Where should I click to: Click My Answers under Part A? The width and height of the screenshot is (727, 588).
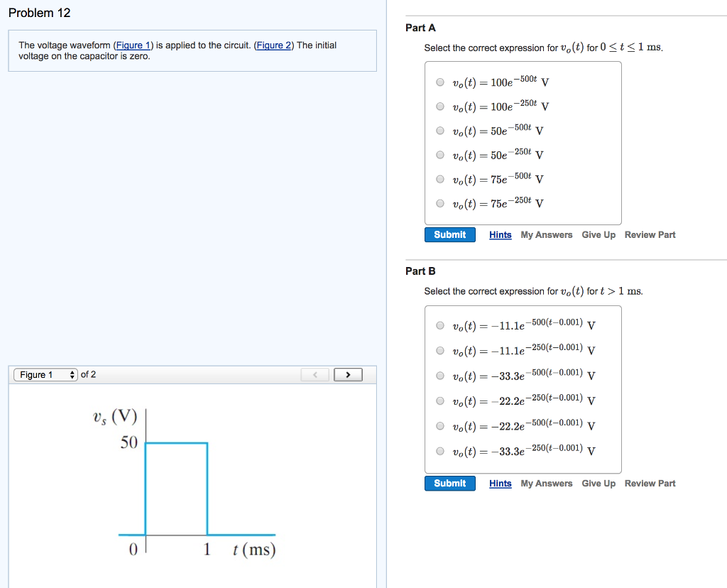546,234
